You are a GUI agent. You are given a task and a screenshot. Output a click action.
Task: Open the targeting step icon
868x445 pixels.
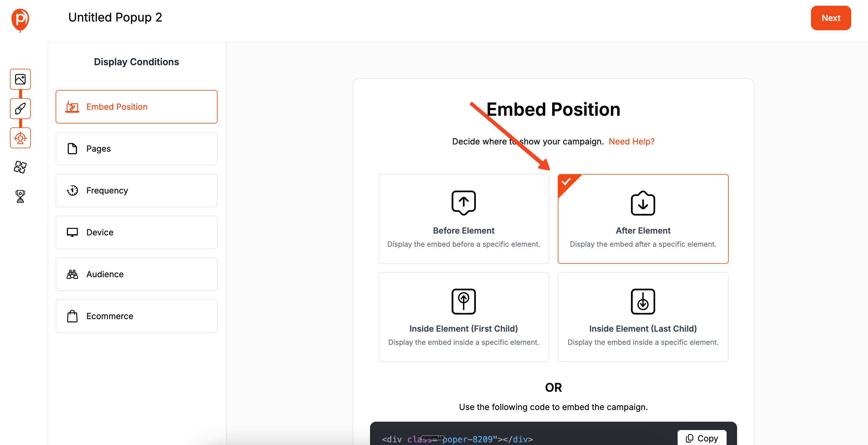click(x=20, y=138)
